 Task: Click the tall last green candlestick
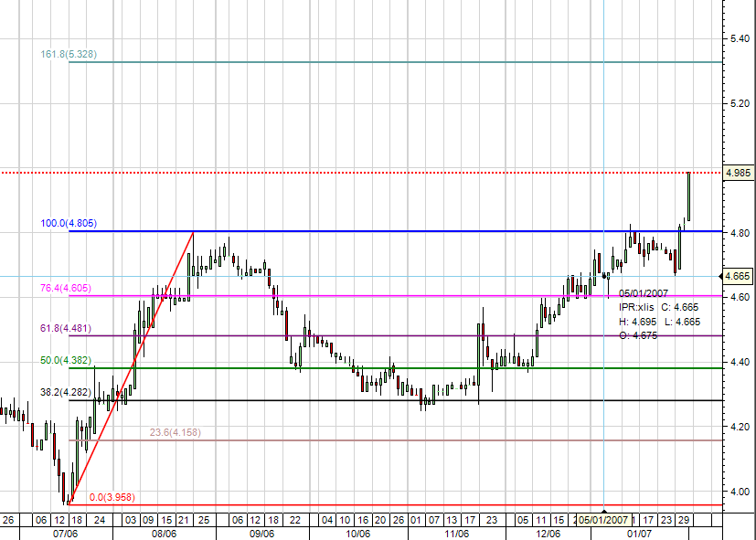coord(689,196)
